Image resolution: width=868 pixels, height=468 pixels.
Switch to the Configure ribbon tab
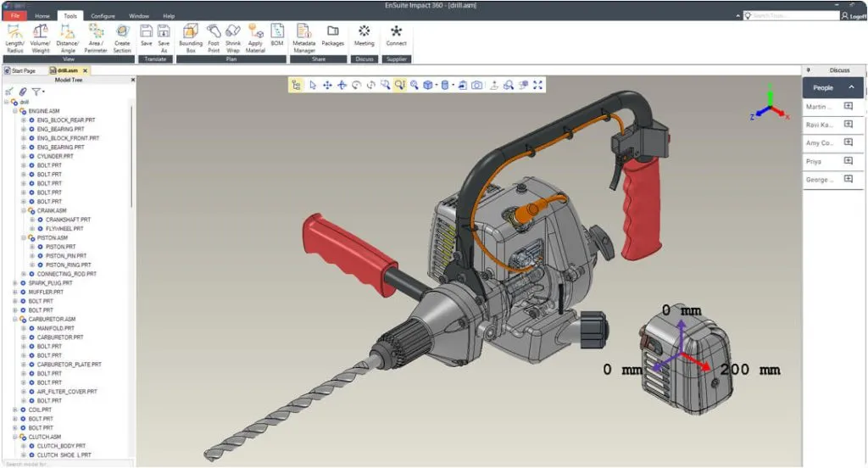pyautogui.click(x=103, y=16)
